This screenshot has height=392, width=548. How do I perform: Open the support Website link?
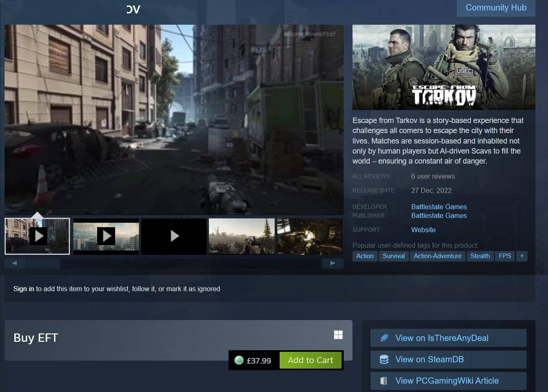[x=423, y=230]
